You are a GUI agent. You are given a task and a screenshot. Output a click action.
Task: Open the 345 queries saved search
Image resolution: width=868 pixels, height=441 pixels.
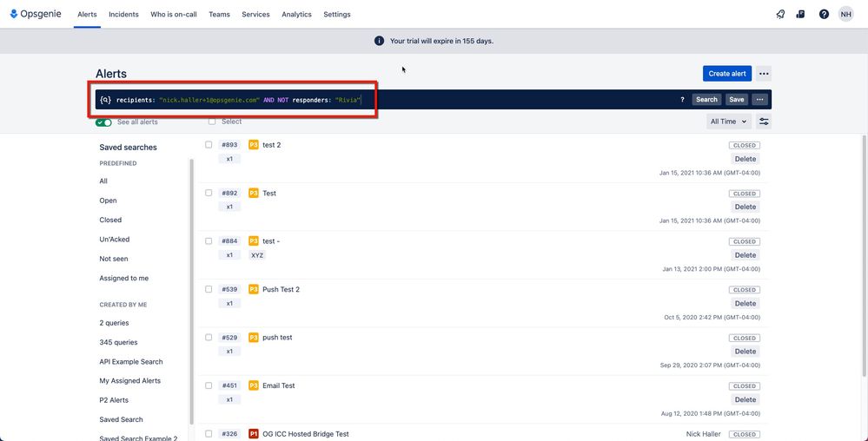tap(118, 342)
